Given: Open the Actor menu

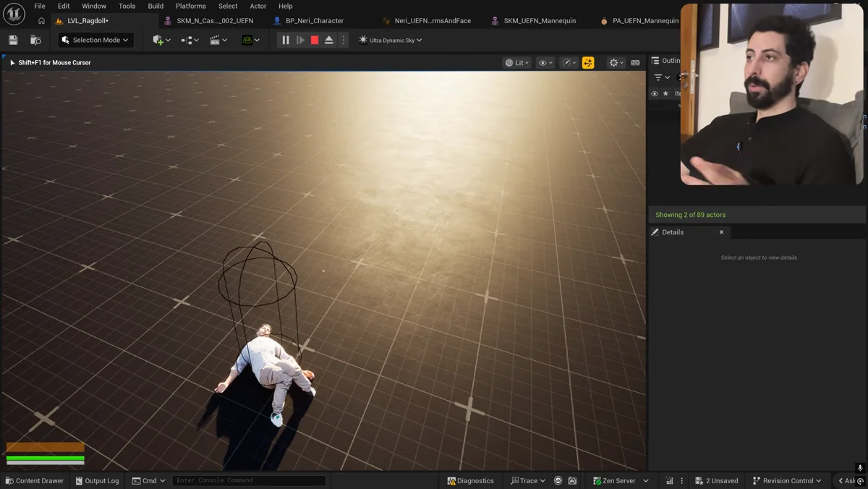Looking at the screenshot, I should [258, 6].
